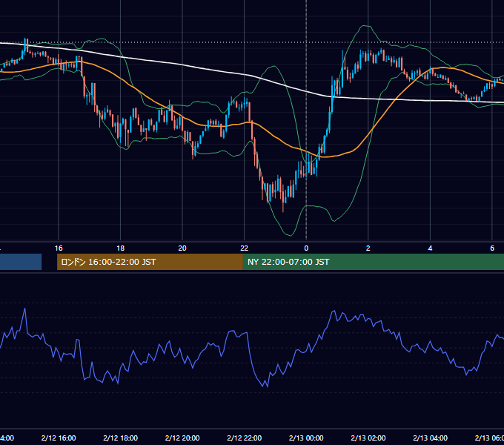Click the NY 22:00-07:00 JST session bar

pos(373,262)
